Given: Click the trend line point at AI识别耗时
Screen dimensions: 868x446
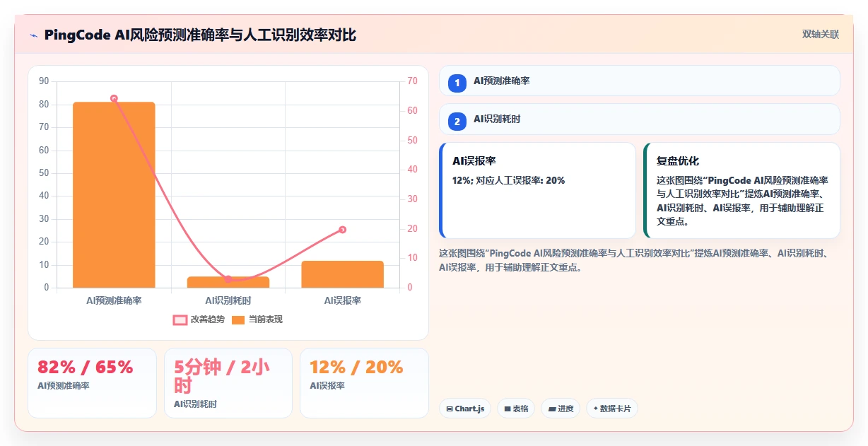Looking at the screenshot, I should click(228, 279).
